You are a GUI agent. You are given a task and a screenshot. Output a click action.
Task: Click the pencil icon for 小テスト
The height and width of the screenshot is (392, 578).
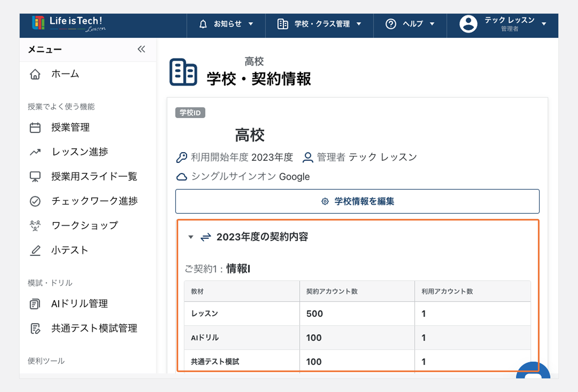(x=35, y=251)
